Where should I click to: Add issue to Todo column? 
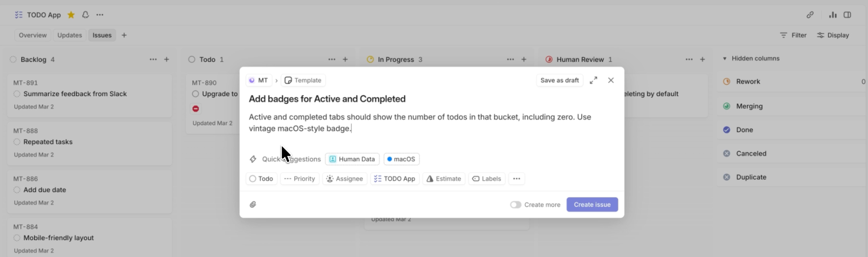(345, 59)
